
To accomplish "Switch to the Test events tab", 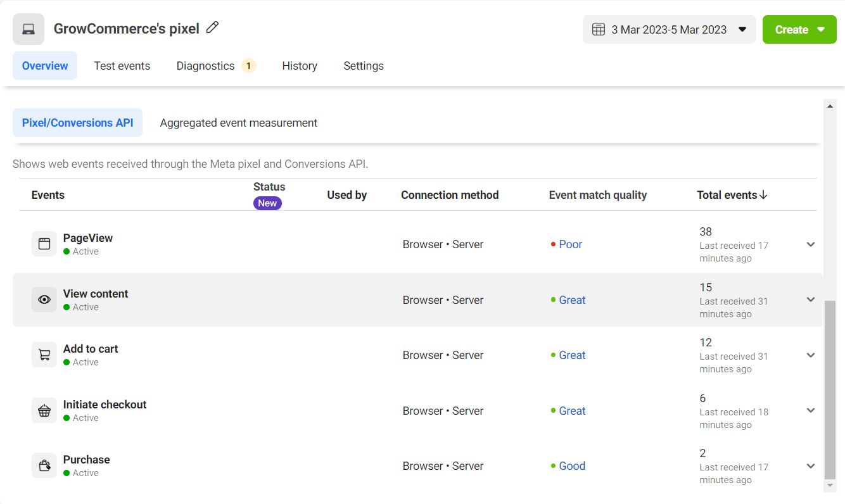I will [x=122, y=66].
